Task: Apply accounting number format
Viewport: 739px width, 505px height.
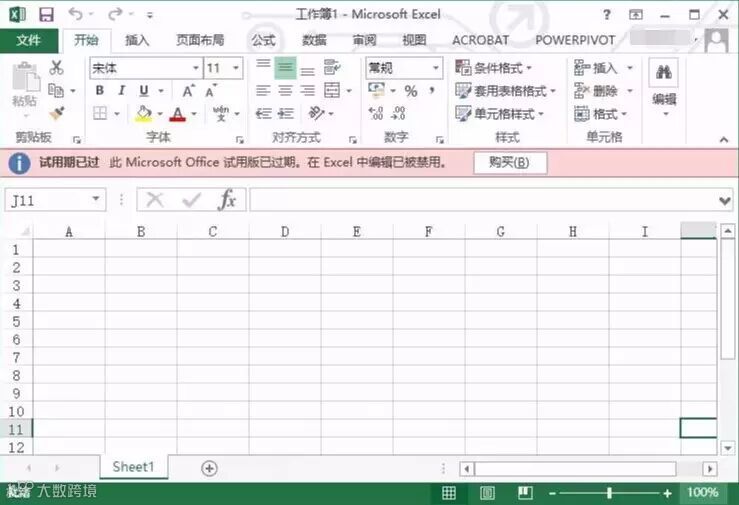Action: point(376,90)
